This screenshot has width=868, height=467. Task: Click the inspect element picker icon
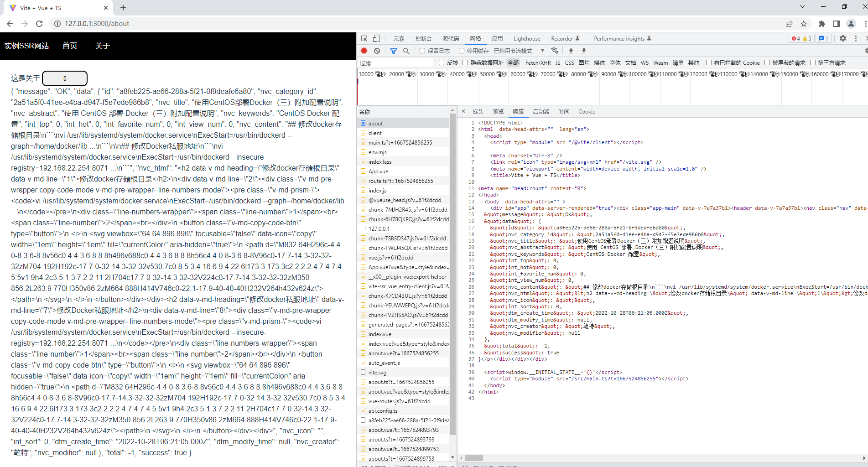(x=364, y=39)
